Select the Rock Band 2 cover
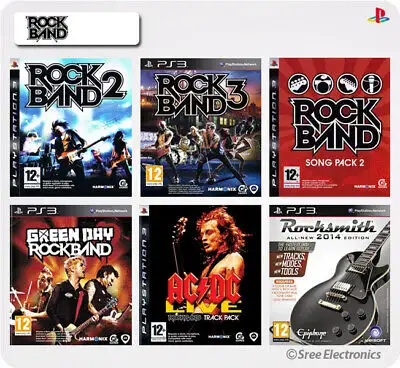This screenshot has width=400, height=368. pyautogui.click(x=71, y=127)
